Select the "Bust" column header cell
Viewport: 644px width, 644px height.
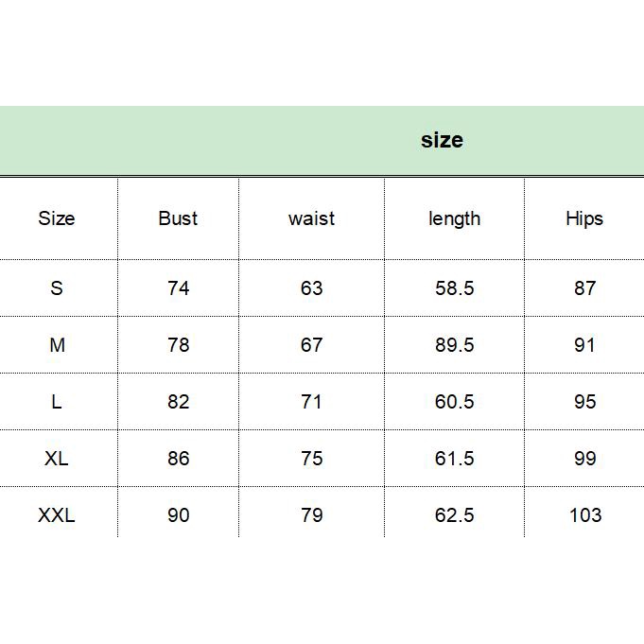[x=178, y=218]
